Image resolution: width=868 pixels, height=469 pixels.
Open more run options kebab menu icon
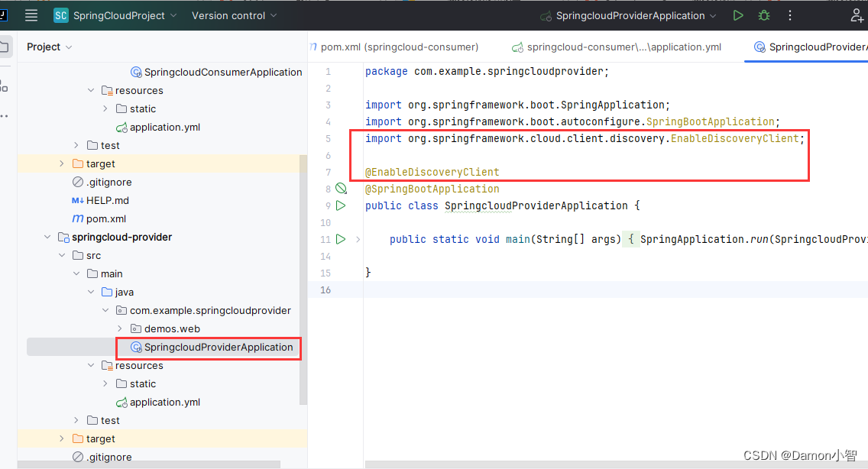click(789, 15)
